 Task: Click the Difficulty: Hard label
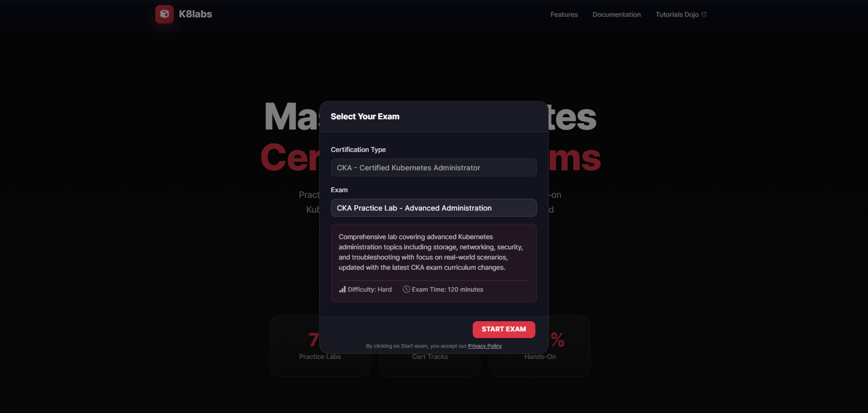[x=369, y=290]
